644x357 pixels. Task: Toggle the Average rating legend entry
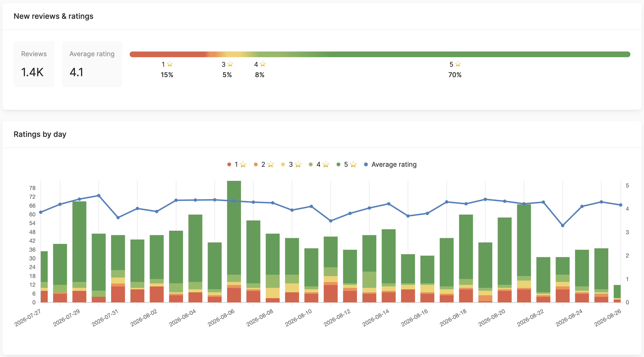[390, 164]
